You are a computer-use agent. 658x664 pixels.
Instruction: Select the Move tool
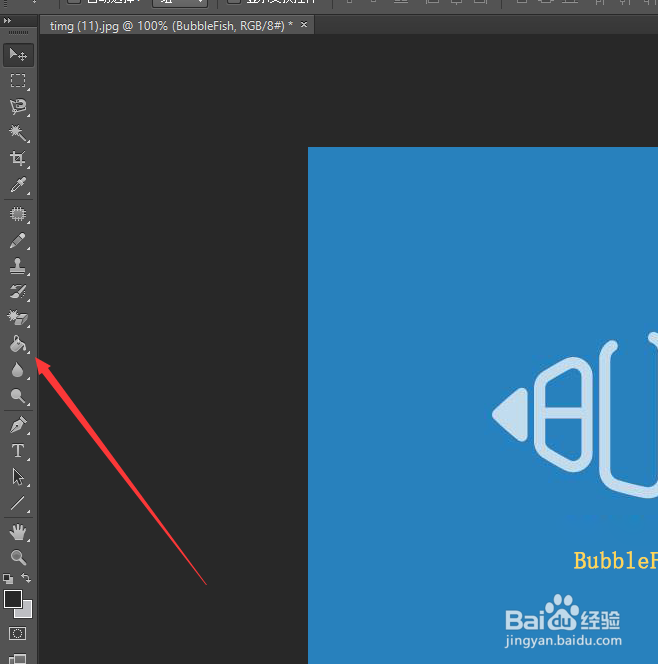[18, 55]
